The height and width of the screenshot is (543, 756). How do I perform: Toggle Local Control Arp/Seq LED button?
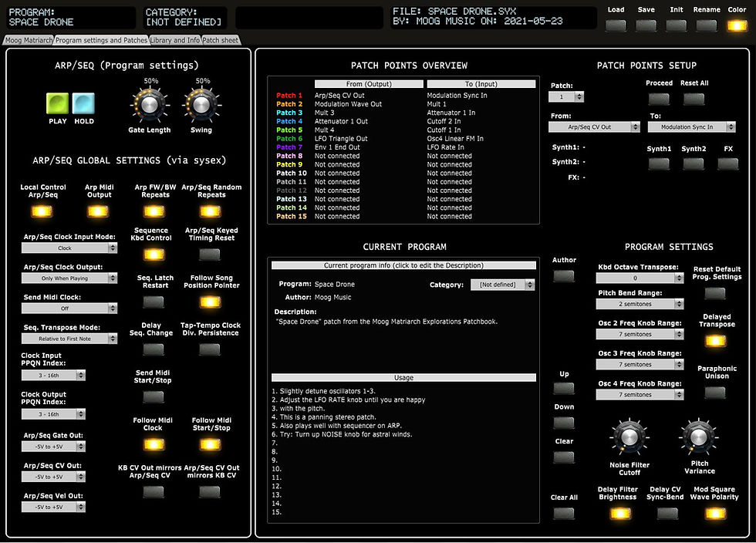42,211
